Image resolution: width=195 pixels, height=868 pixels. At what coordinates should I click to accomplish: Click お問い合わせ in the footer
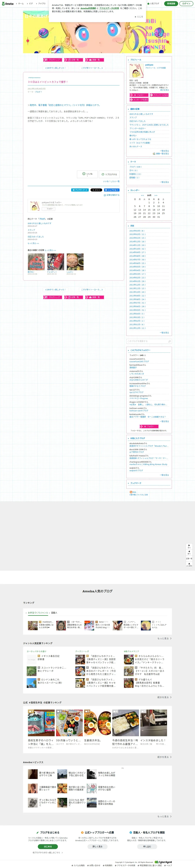coord(94,865)
